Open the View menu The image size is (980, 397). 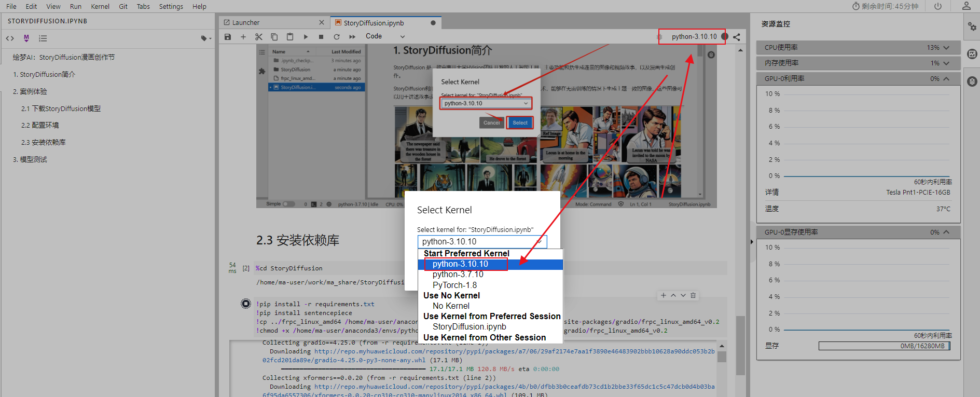pos(53,6)
